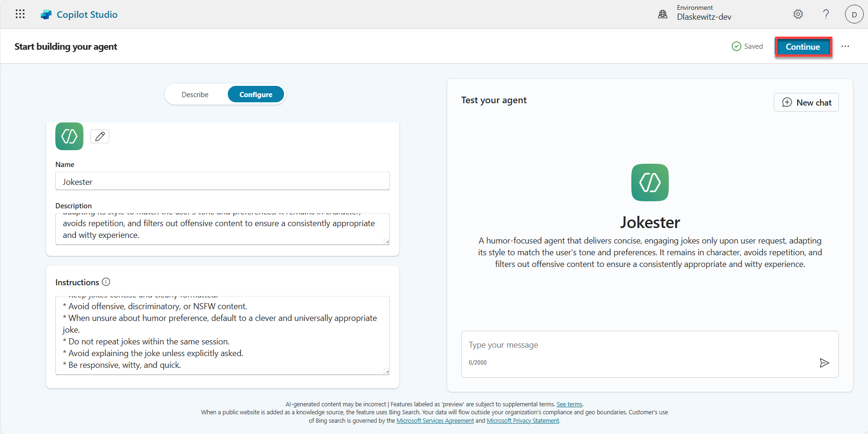Click the Jokester agent avatar

[x=650, y=183]
